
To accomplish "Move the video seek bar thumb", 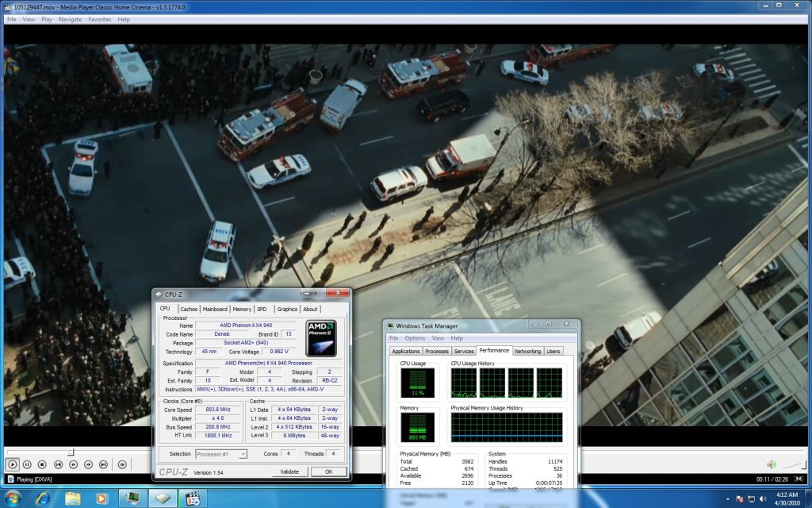I will click(71, 452).
